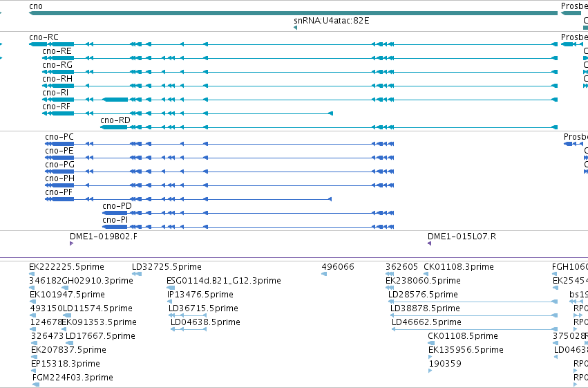This screenshot has width=588, height=388.
Task: Click the 346182 EST label
Action: point(45,281)
